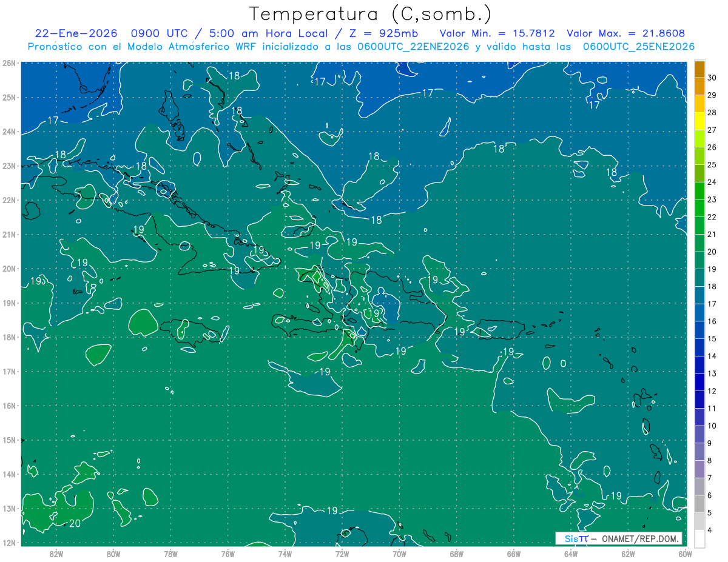Pick the yellow legend swatch between 27 and 28
Viewport: 728px width, 562px height.
(x=699, y=121)
